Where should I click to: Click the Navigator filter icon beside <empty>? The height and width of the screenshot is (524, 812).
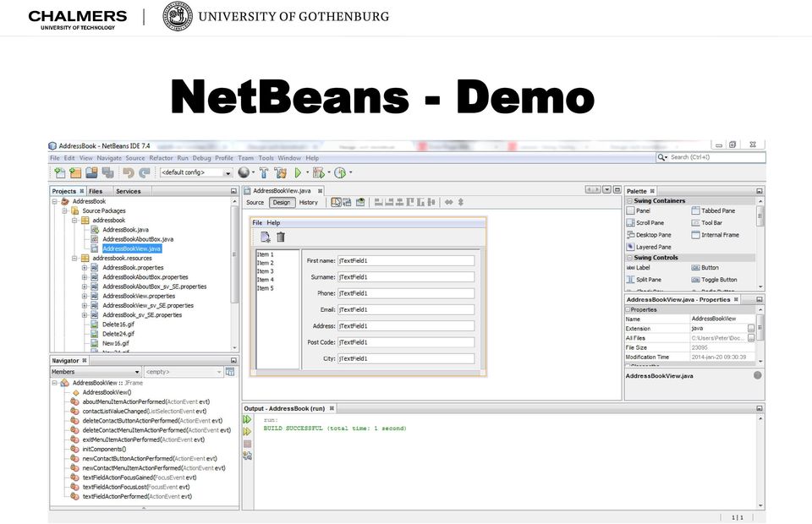click(230, 372)
